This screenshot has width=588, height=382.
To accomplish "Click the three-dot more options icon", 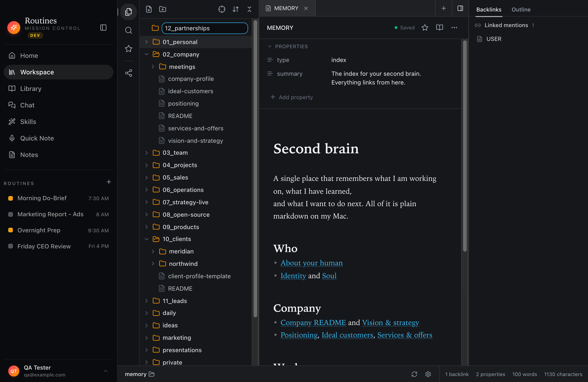I will click(x=454, y=27).
